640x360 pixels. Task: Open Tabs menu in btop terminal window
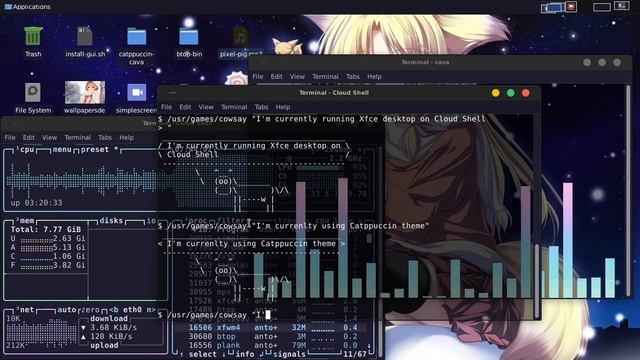tap(104, 138)
